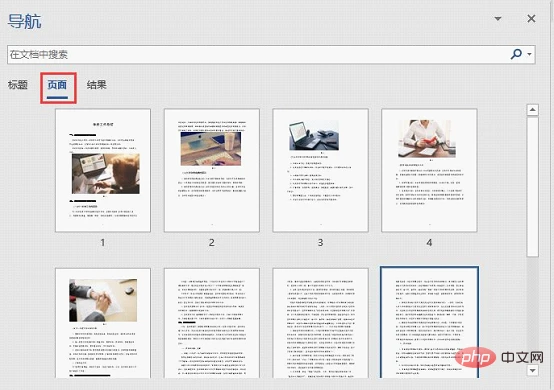This screenshot has height=390, width=554.
Task: Click page number label 4
Action: 429,242
